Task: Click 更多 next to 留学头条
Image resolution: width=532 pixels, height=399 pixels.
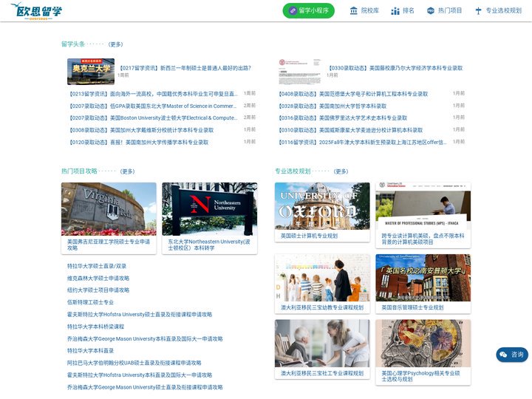Action: 115,44
